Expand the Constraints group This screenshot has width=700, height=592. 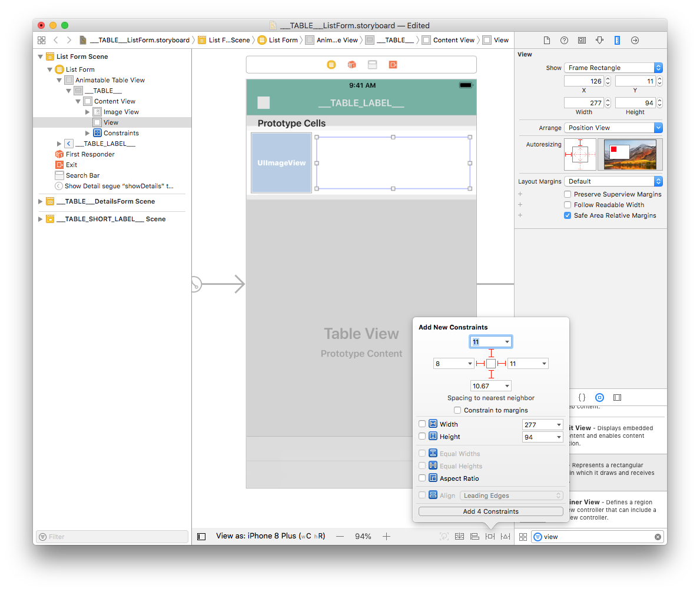click(x=88, y=133)
